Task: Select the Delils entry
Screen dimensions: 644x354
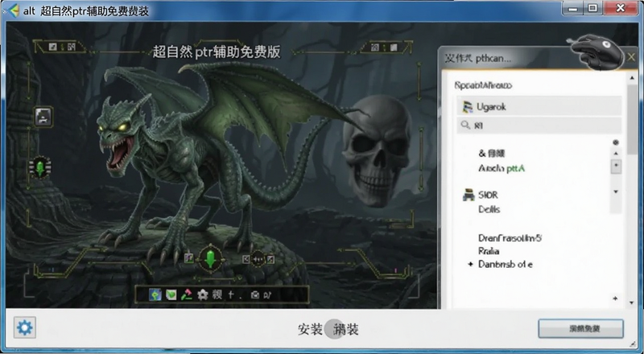Action: [489, 209]
